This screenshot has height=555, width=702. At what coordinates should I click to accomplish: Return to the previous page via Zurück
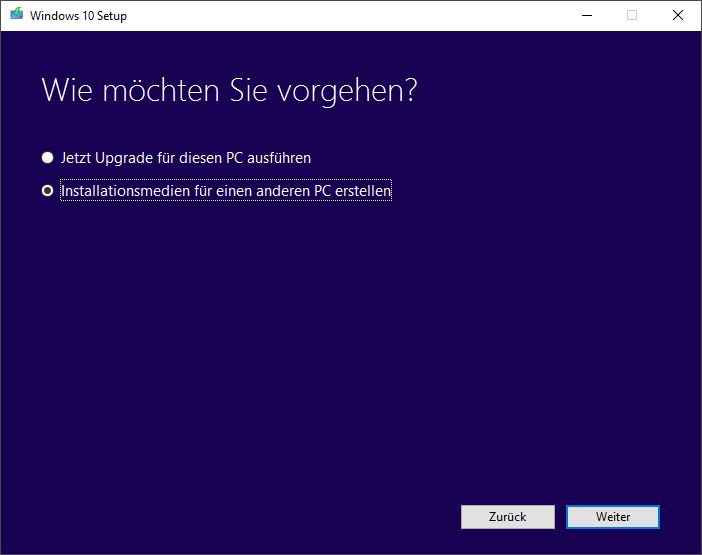pos(508,517)
